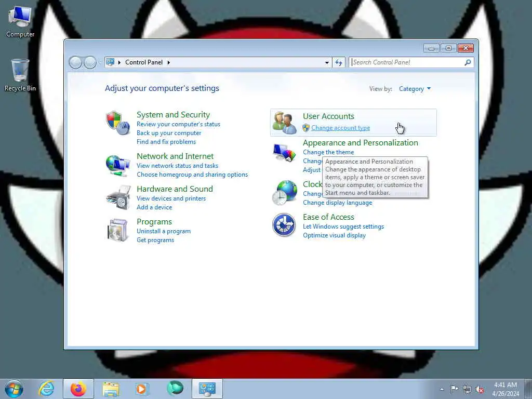Screen dimensions: 532x399
Task: Open the User Accounts people icon
Action: tap(284, 123)
